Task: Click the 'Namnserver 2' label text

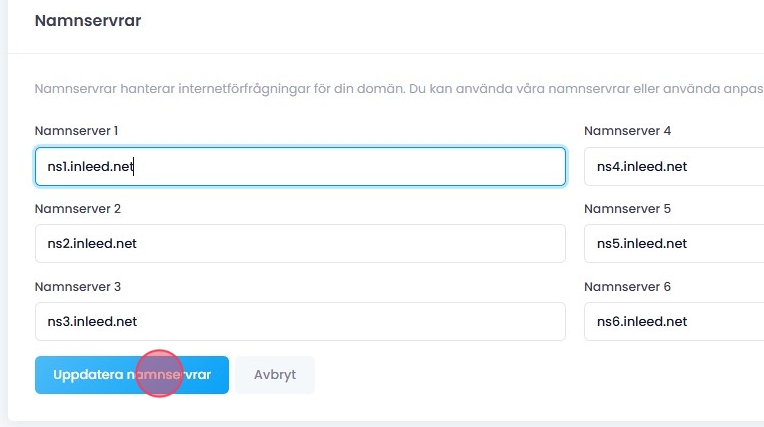Action: click(77, 209)
